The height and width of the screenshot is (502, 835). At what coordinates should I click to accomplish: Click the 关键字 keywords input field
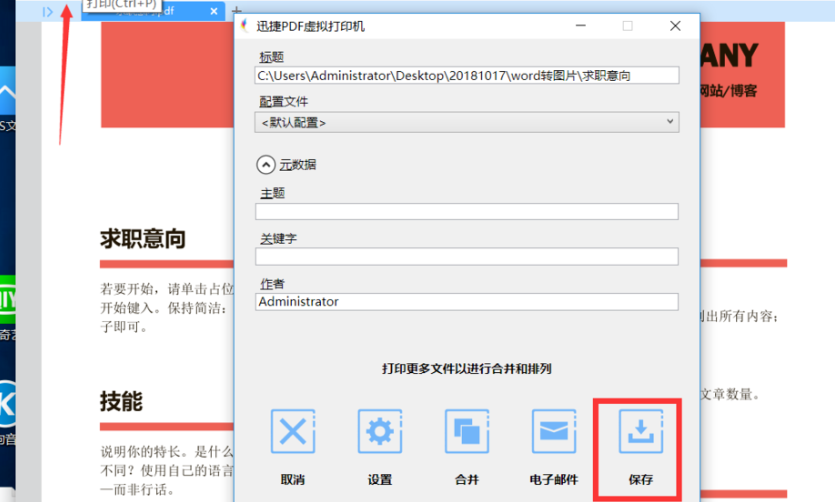click(x=467, y=257)
